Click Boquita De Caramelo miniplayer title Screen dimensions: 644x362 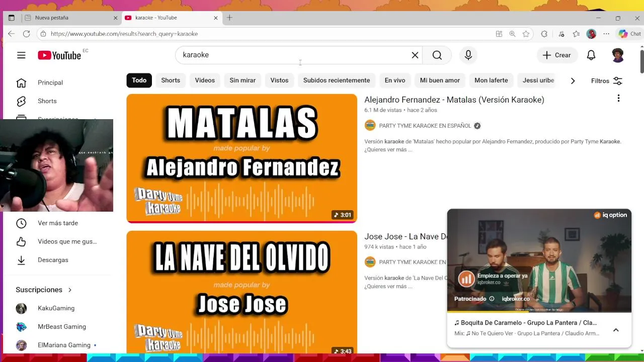coord(525,323)
